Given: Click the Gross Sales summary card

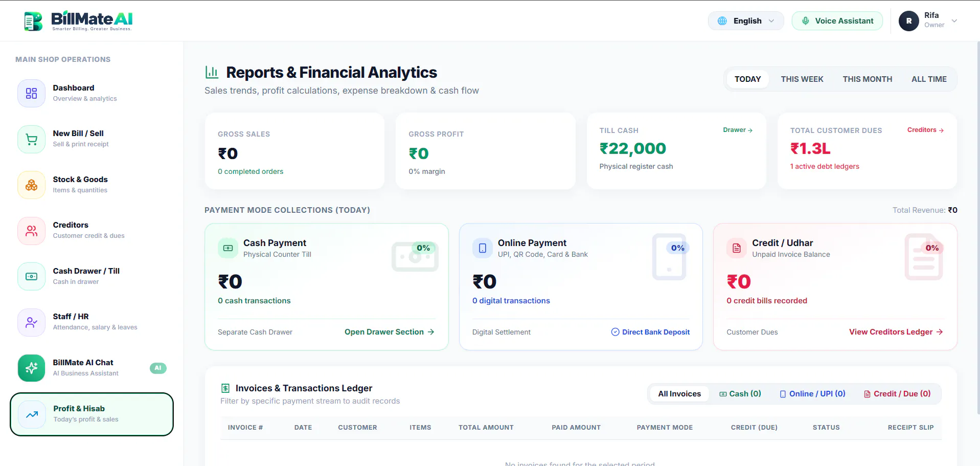Looking at the screenshot, I should [x=294, y=151].
